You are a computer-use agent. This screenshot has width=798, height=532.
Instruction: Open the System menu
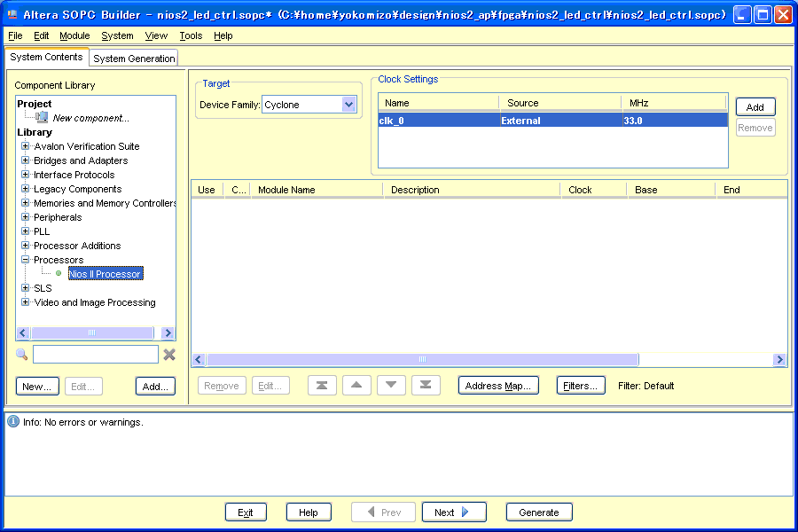coord(117,35)
